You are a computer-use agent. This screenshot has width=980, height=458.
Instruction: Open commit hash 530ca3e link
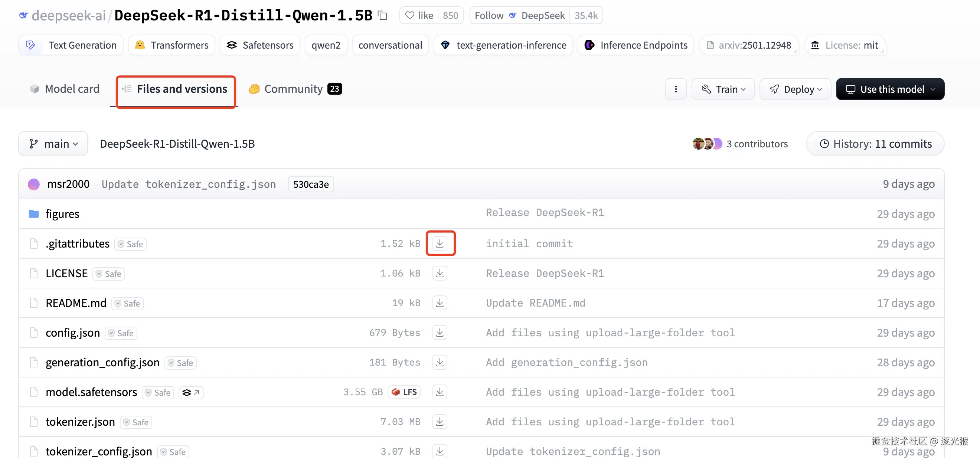pyautogui.click(x=310, y=184)
